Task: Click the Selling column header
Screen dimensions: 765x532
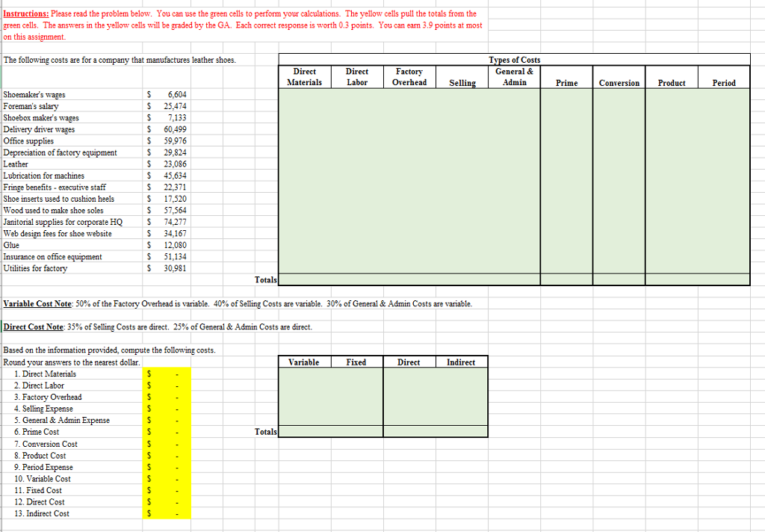Action: [462, 83]
